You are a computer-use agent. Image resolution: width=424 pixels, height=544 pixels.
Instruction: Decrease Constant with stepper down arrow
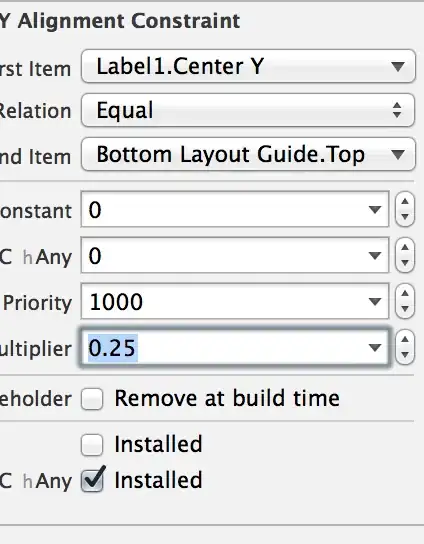[x=405, y=217]
